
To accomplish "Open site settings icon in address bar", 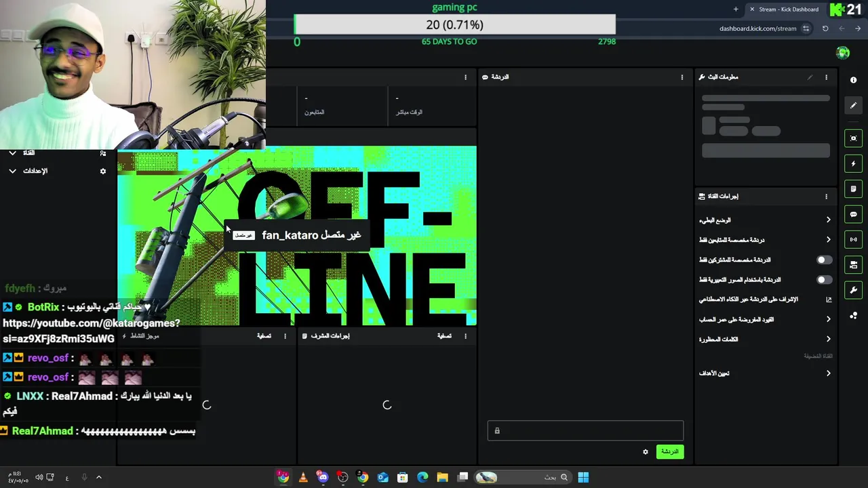I will click(x=806, y=28).
